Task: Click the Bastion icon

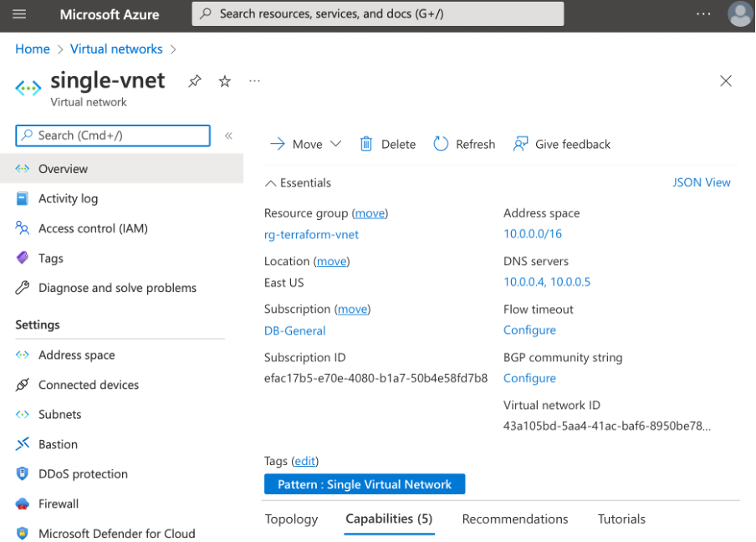Action: [23, 444]
